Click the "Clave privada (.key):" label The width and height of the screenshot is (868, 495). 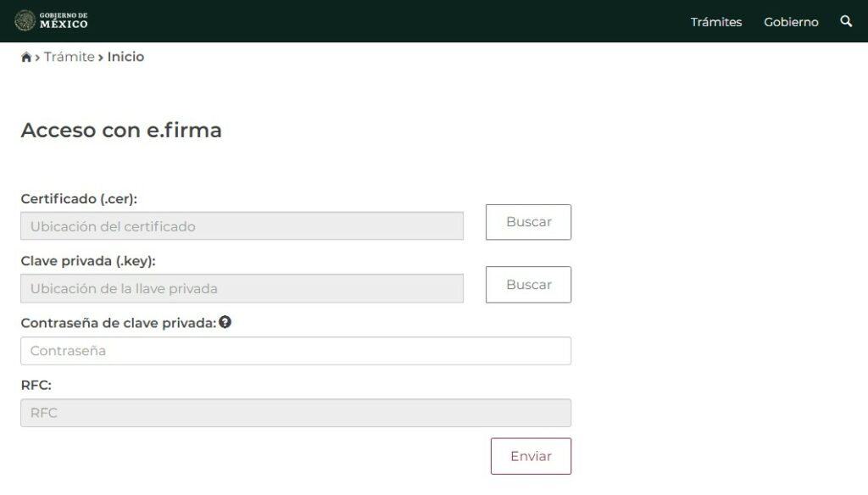click(88, 261)
